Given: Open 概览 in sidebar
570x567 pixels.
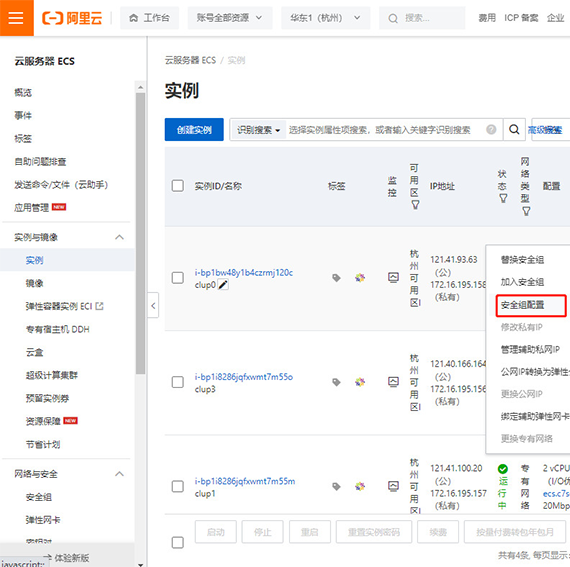Looking at the screenshot, I should [x=23, y=92].
